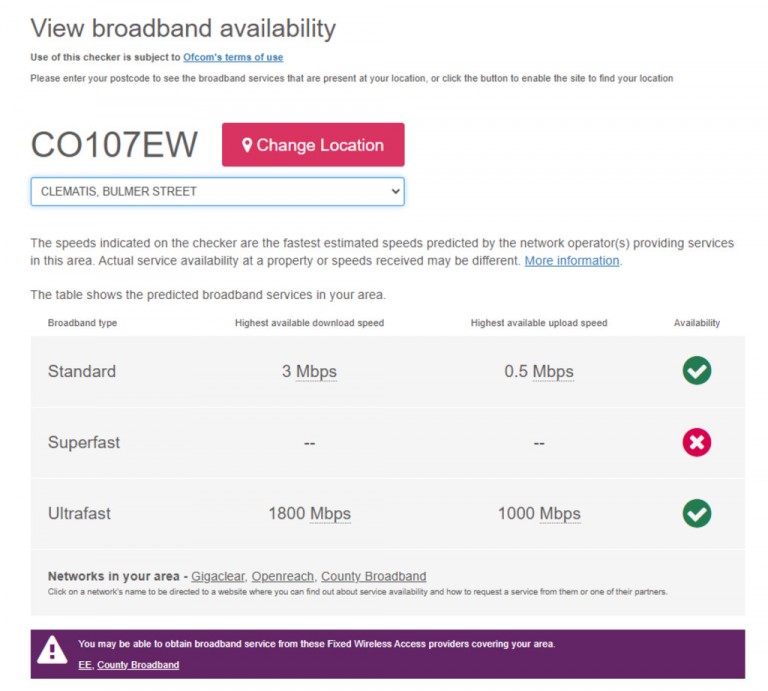768x691 pixels.
Task: Open Ofcom's terms of use link
Action: coord(233,57)
